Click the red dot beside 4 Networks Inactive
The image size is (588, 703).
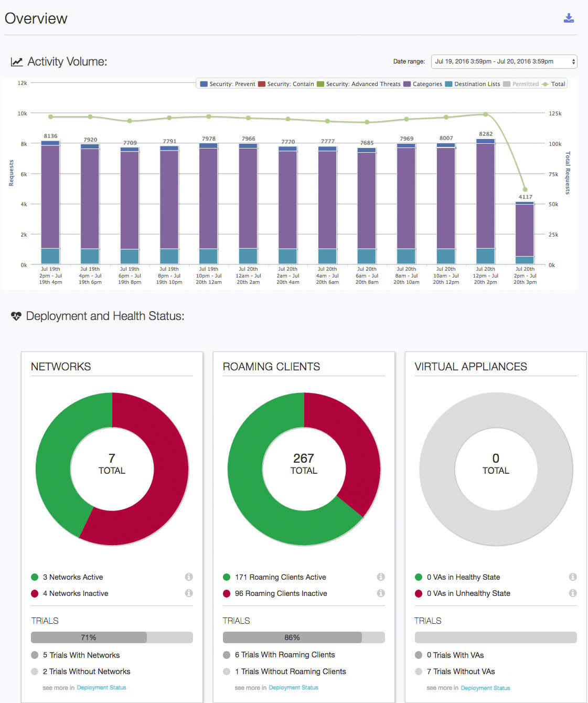pos(35,593)
